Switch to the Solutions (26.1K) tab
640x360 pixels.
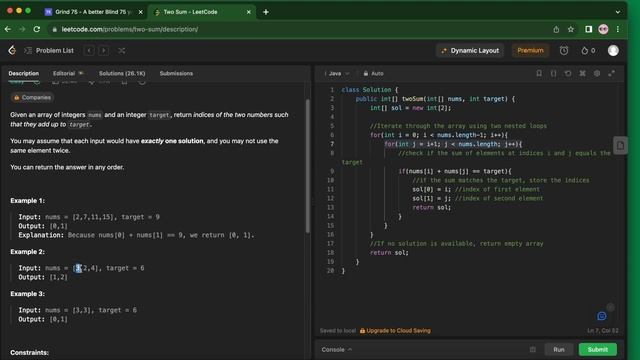tap(122, 73)
